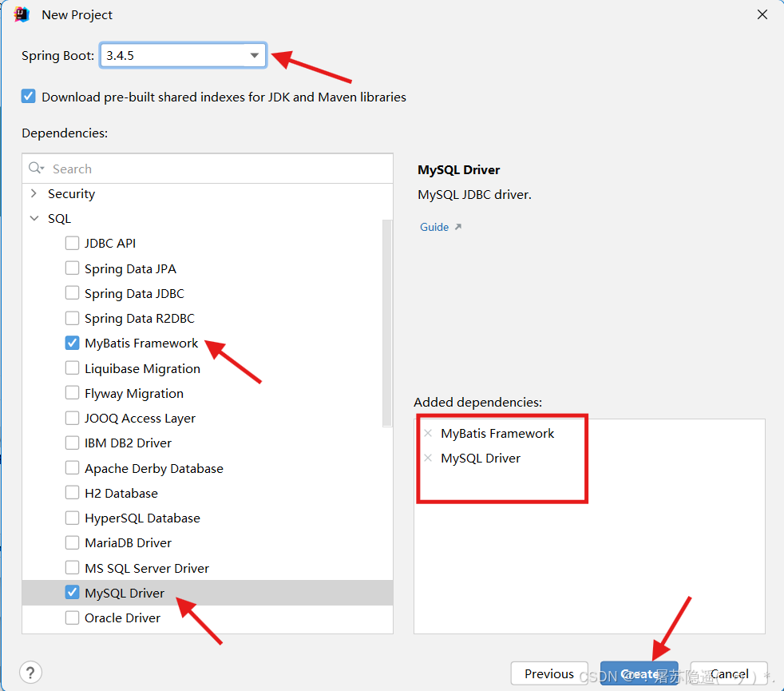
Task: Expand the Security category
Action: [x=34, y=193]
